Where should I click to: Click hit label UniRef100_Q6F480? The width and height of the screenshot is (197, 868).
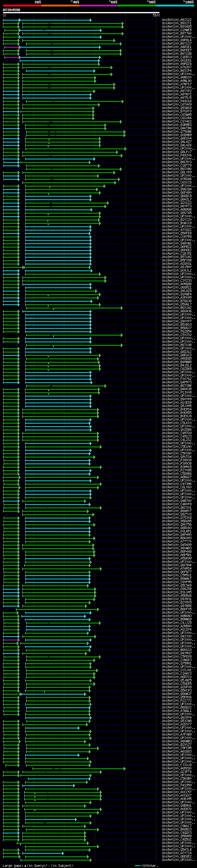(x=177, y=192)
